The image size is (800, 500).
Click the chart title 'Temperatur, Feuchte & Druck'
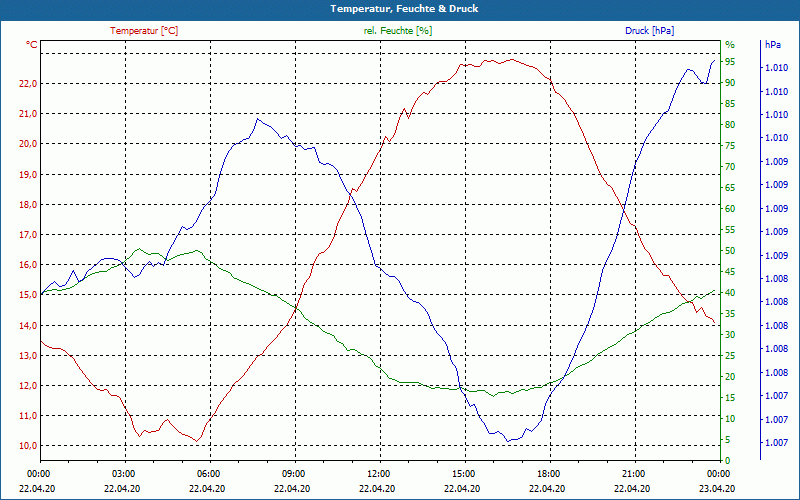coord(404,9)
